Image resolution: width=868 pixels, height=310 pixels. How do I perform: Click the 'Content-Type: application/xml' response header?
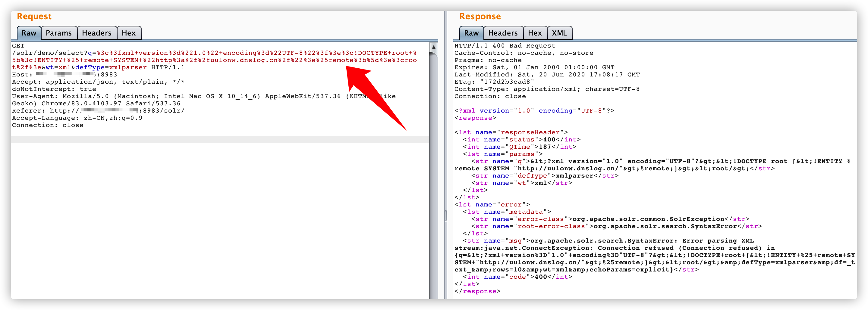[x=547, y=89]
